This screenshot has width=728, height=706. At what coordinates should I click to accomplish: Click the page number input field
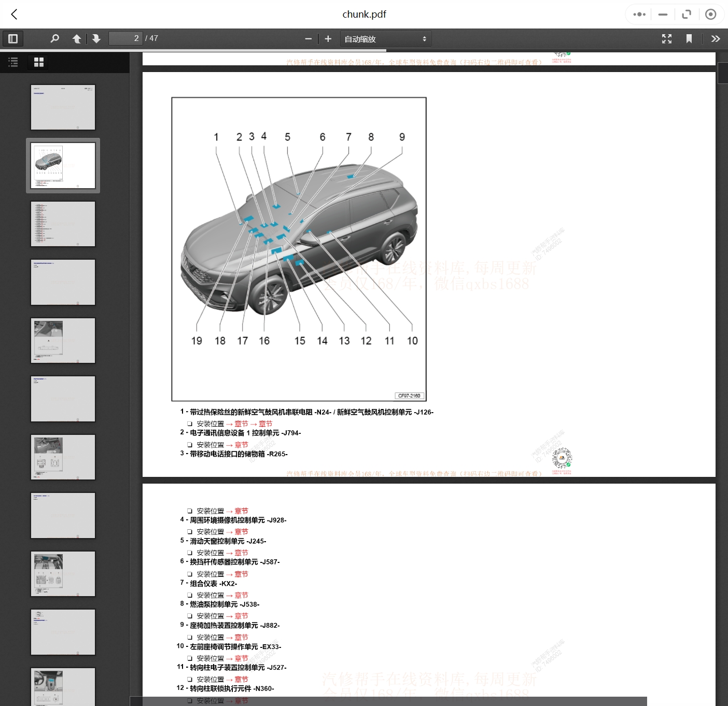[125, 39]
